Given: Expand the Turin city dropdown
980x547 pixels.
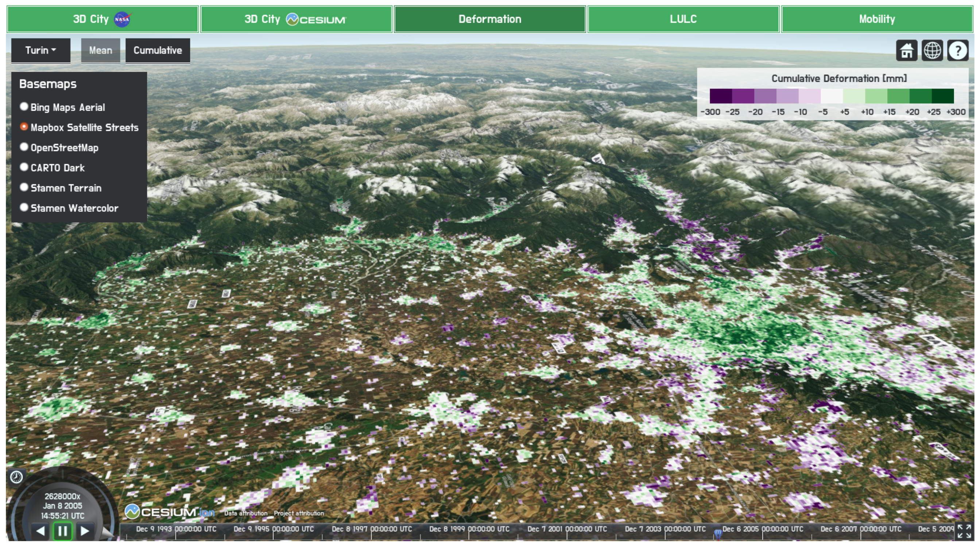Looking at the screenshot, I should pos(41,50).
